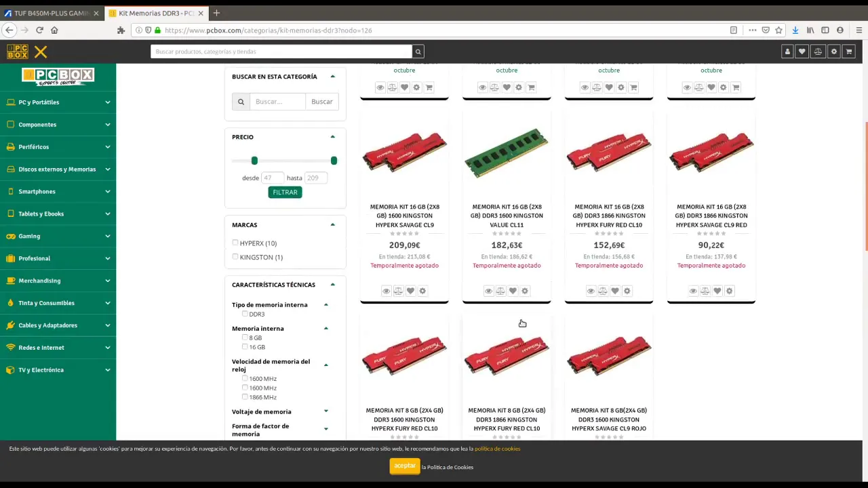Click the Buscar button in category search

pos(322,102)
